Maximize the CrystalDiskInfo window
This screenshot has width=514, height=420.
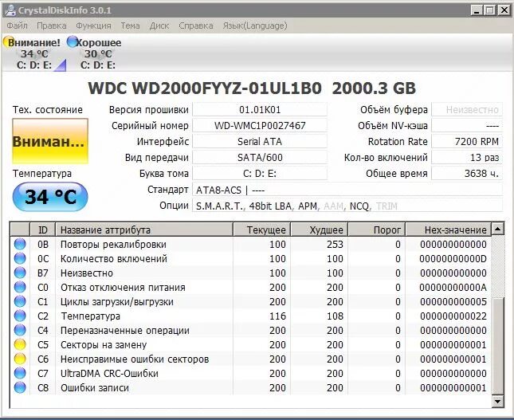pos(490,10)
